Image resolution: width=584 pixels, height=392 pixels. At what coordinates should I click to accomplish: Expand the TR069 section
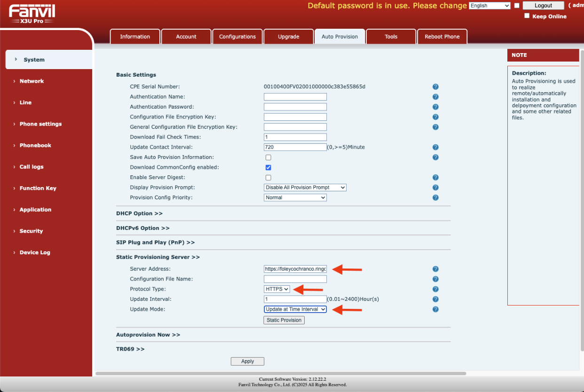[130, 349]
